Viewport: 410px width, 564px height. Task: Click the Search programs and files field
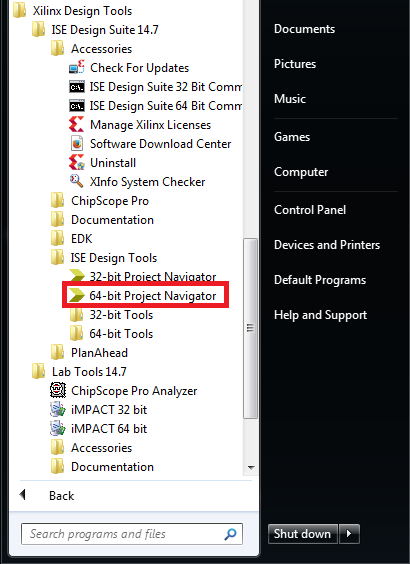point(132,534)
